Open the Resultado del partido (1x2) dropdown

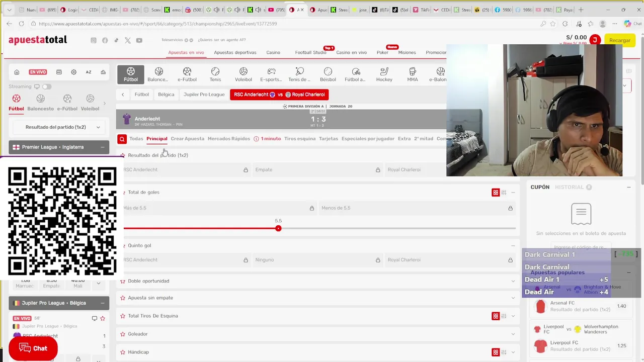click(59, 127)
